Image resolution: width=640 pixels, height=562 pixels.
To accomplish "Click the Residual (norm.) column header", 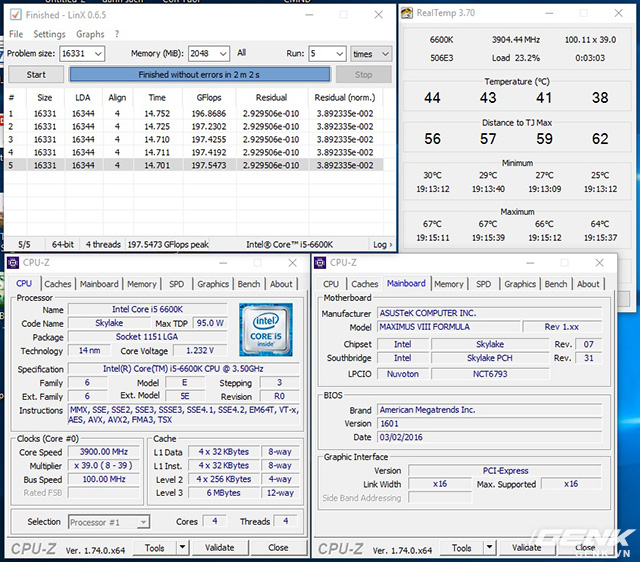I will 345,98.
